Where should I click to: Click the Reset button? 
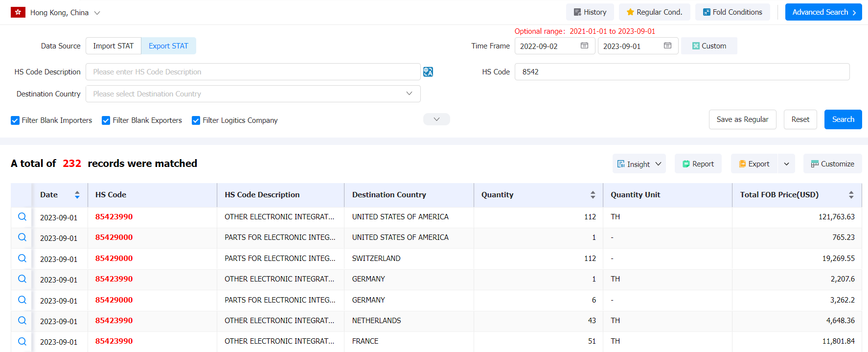point(800,119)
